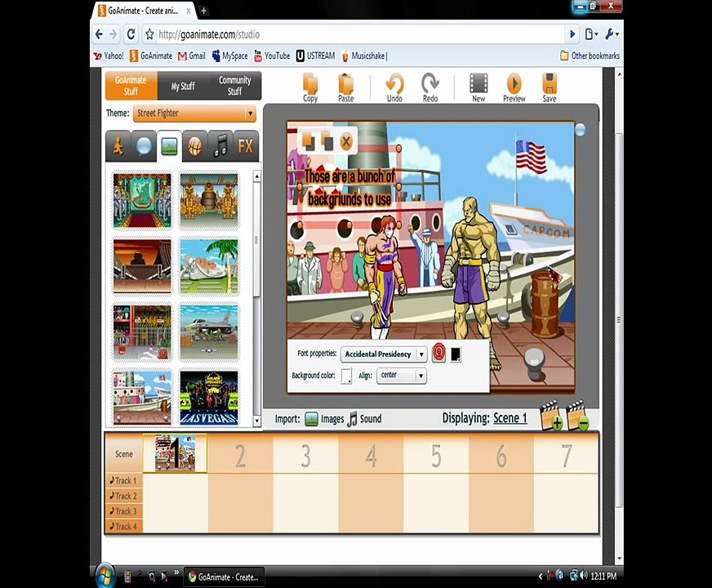Click the system volume tray icon

pos(584,576)
